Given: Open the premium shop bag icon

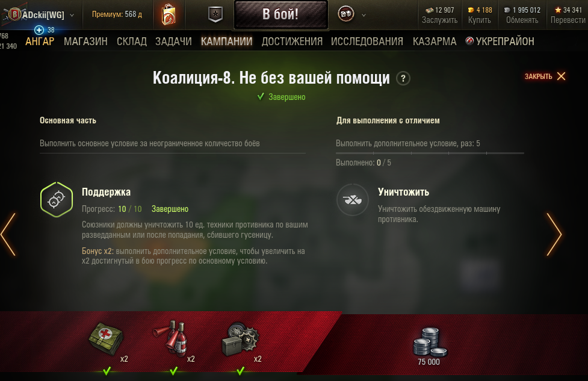Looking at the screenshot, I should pos(169,14).
